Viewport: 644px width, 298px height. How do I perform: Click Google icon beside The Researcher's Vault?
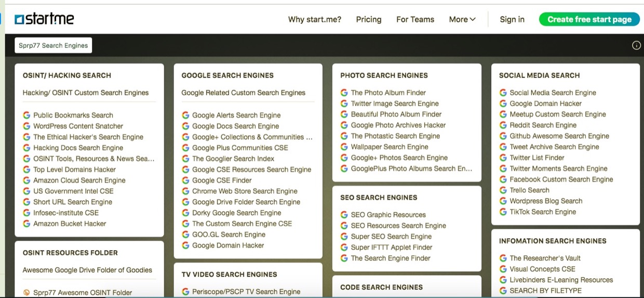503,258
